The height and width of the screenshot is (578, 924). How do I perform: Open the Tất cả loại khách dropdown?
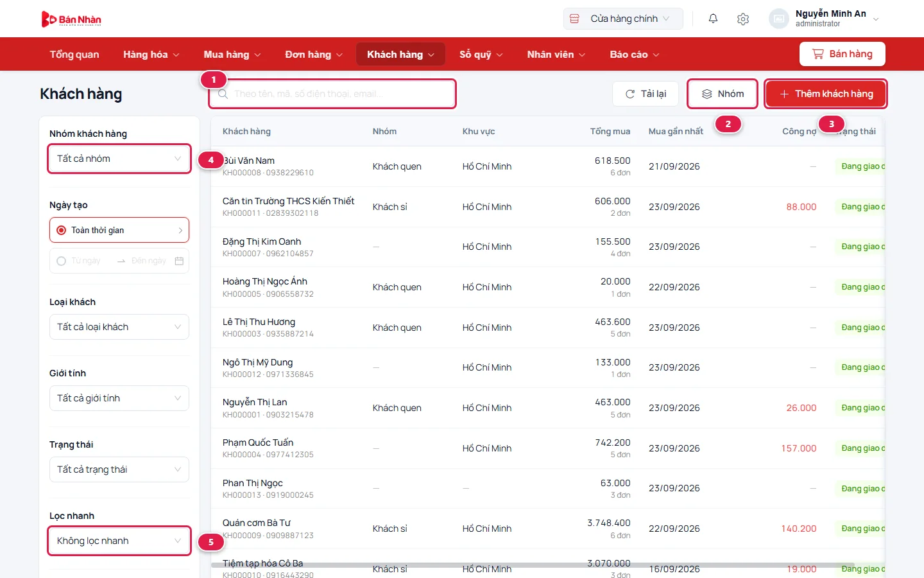pyautogui.click(x=119, y=327)
